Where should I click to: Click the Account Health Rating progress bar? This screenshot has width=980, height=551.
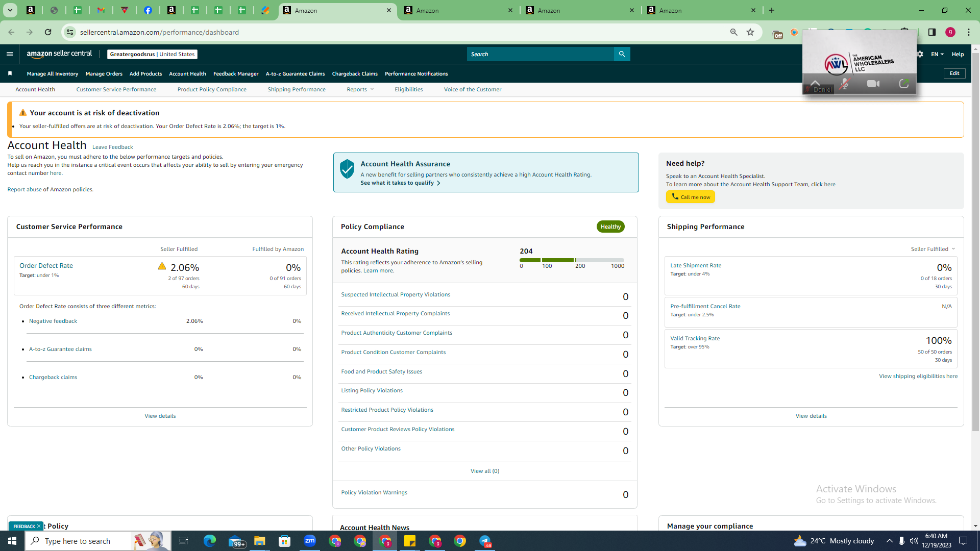click(x=572, y=260)
